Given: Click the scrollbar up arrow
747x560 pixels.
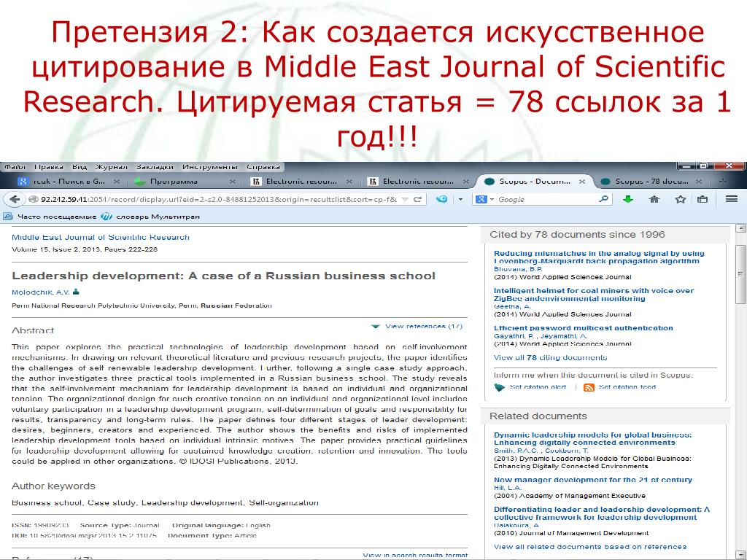Looking at the screenshot, I should (741, 229).
